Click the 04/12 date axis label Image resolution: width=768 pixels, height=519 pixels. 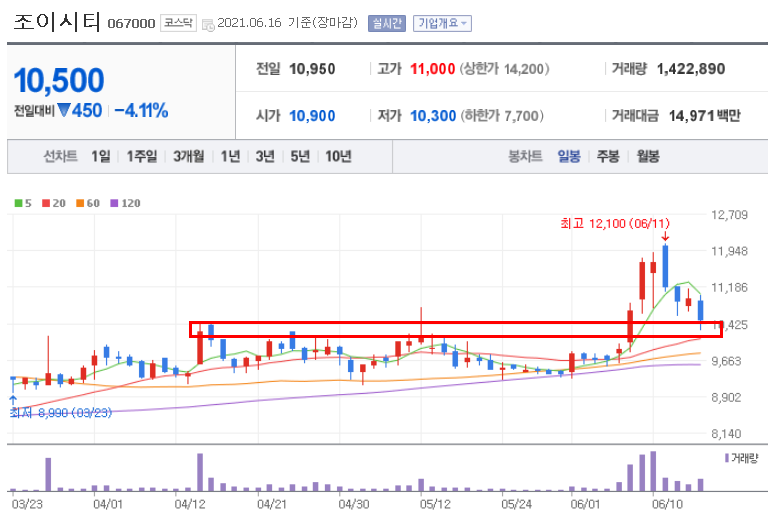[x=190, y=504]
